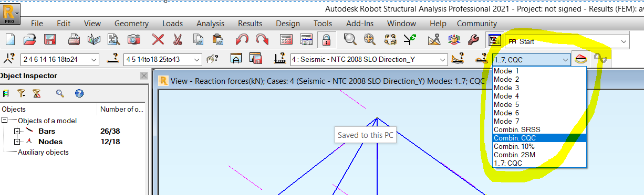Run calculations with red calculator icon
This screenshot has width=644, height=195.
286,40
